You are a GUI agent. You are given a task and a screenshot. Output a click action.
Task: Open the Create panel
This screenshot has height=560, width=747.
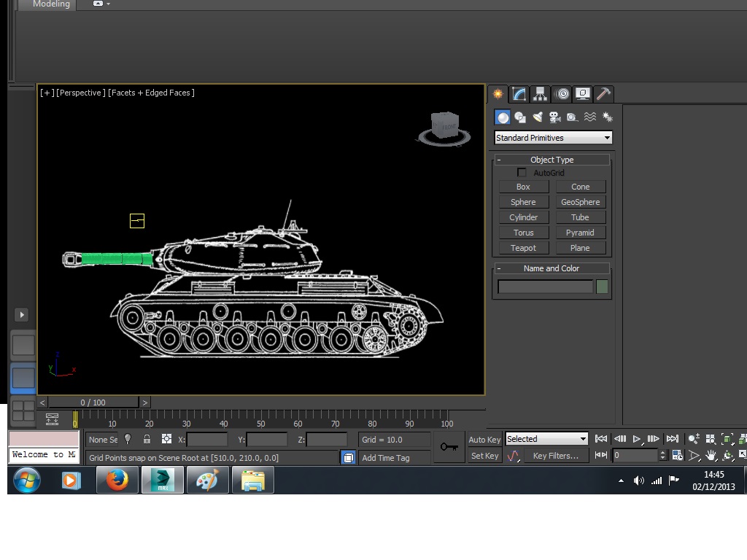point(498,93)
